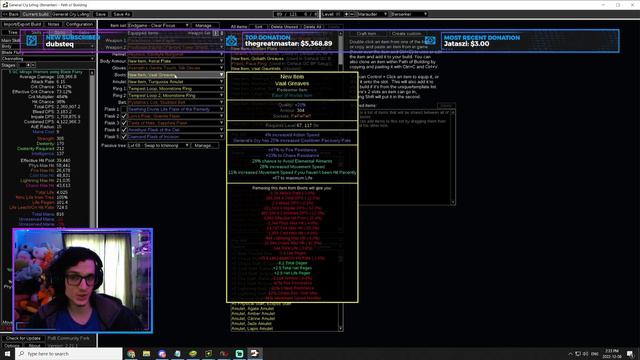640x360 pixels.
Task: Disable the Flask 5 checkbox
Action: 124,137
